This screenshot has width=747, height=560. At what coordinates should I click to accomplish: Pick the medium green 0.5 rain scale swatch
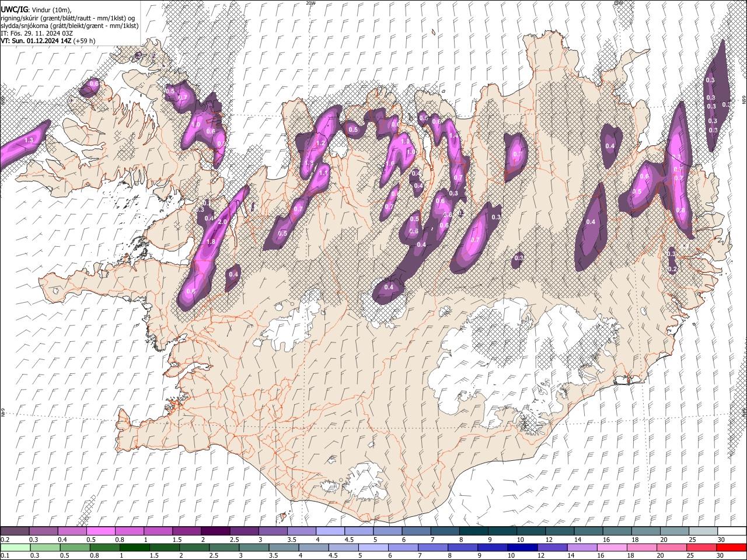(x=75, y=547)
